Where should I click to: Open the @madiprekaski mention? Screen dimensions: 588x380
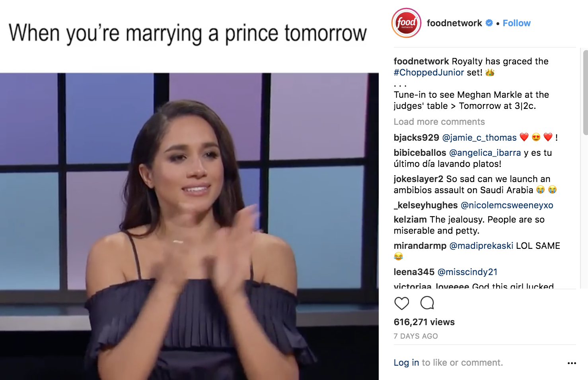click(481, 246)
